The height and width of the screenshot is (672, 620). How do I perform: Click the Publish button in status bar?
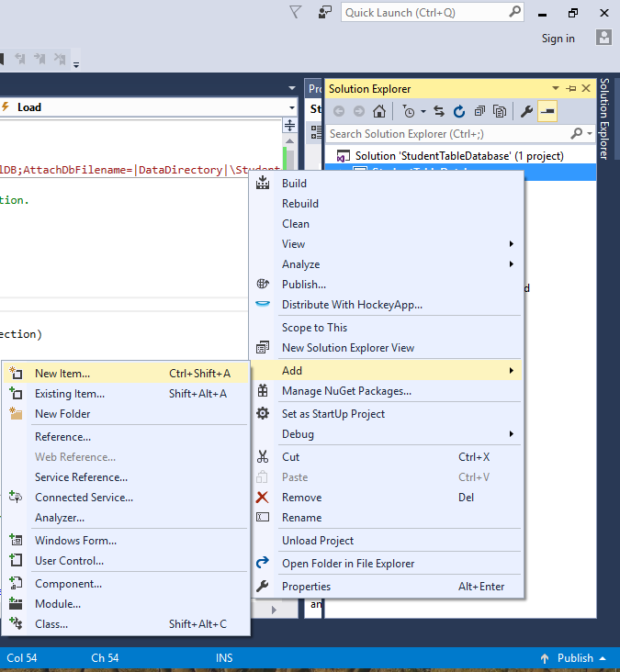tap(574, 658)
